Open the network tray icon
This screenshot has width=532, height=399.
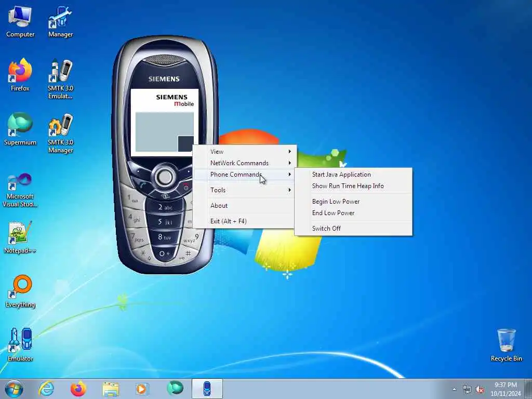pos(467,390)
